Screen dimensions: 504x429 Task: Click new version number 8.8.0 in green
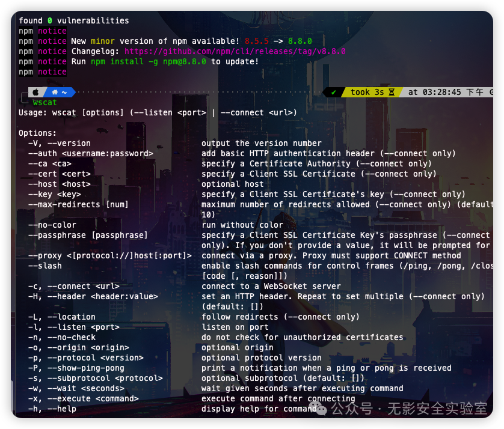(300, 41)
